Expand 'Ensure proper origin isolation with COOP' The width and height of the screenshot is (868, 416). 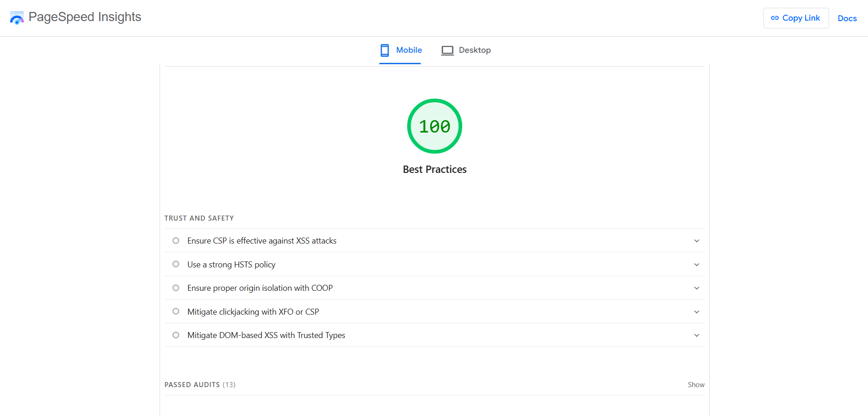[697, 288]
